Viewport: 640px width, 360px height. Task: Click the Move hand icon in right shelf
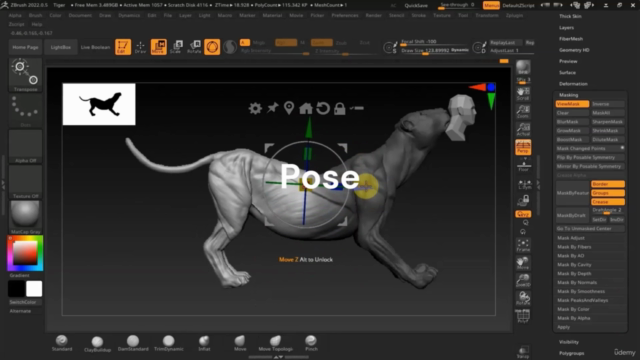(x=523, y=263)
